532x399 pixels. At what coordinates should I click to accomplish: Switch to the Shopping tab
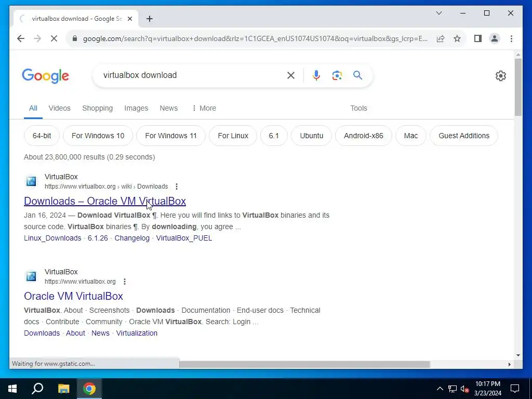[x=97, y=108]
